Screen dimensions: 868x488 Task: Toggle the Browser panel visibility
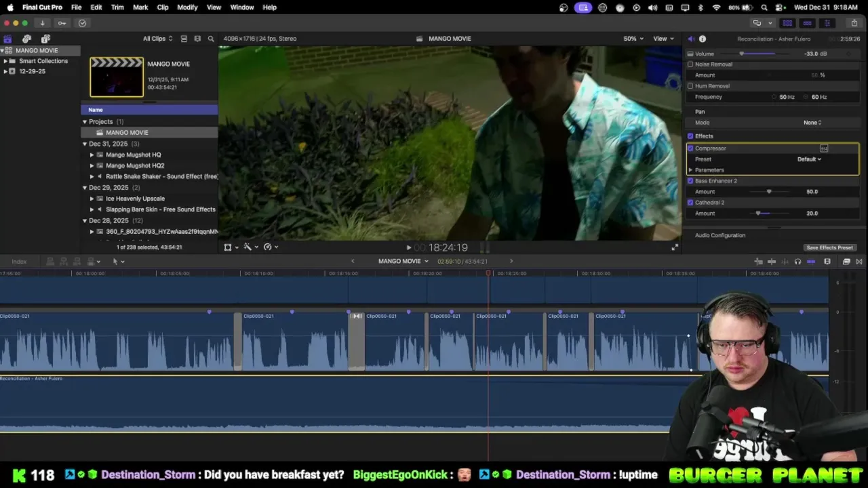coord(787,23)
